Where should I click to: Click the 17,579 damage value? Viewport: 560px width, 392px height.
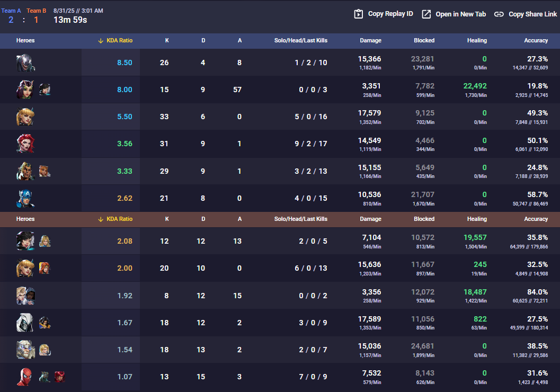[x=369, y=113]
